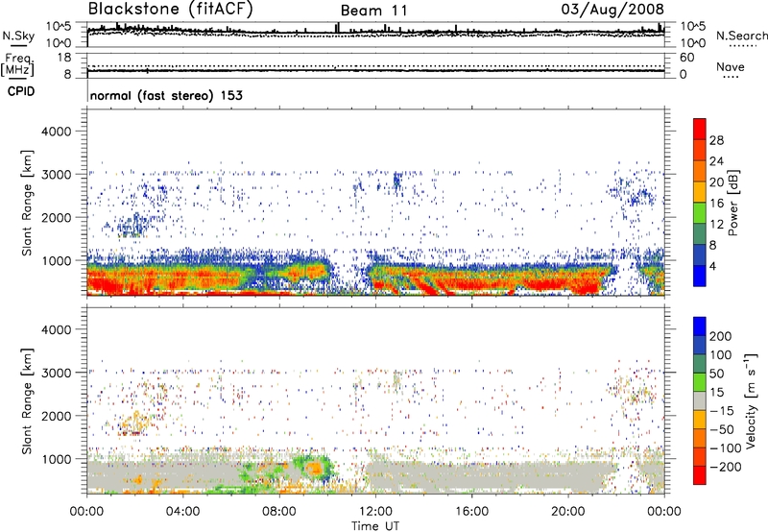The height and width of the screenshot is (532, 768).
Task: Click the '28' label on the power colorbar
Action: click(716, 140)
